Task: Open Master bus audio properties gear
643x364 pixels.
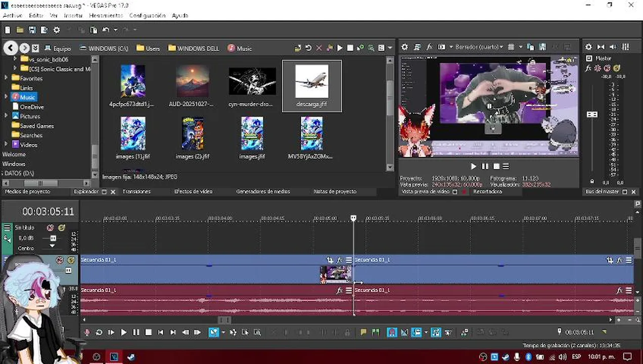Action: [588, 47]
